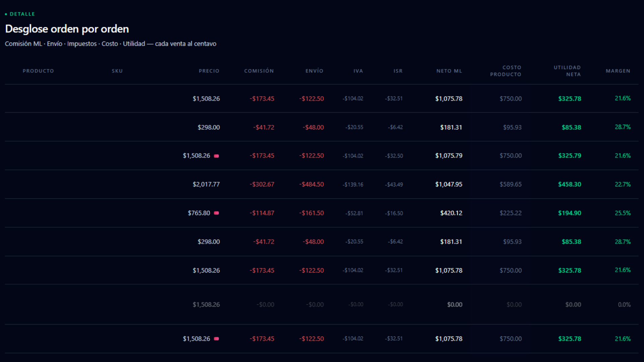Sort by the SKU column header
The image size is (644, 362).
click(117, 71)
